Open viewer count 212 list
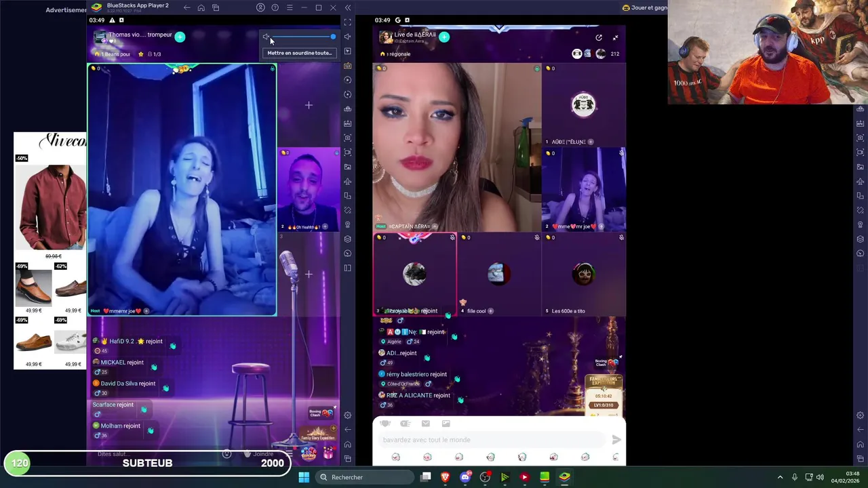868x488 pixels. [x=615, y=54]
